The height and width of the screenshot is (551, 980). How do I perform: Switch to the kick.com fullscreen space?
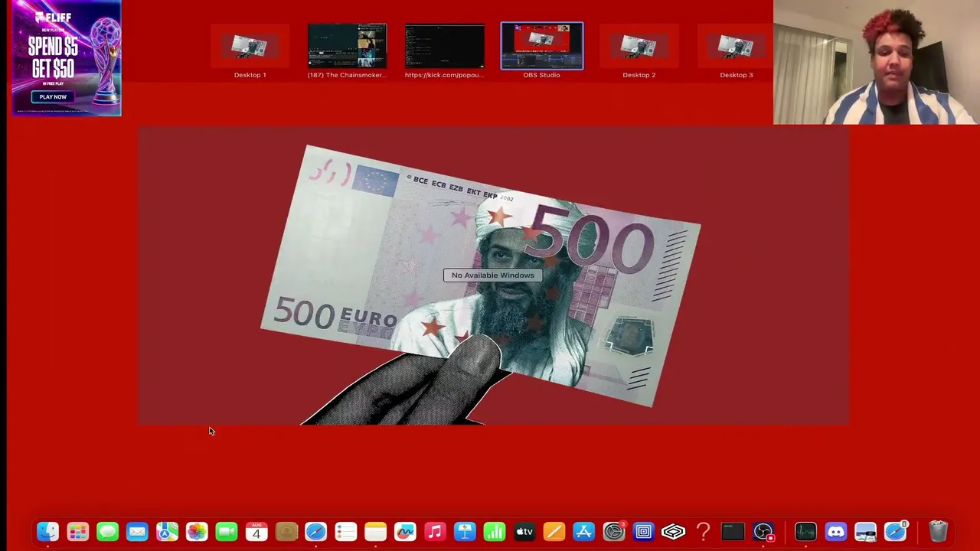coord(444,46)
